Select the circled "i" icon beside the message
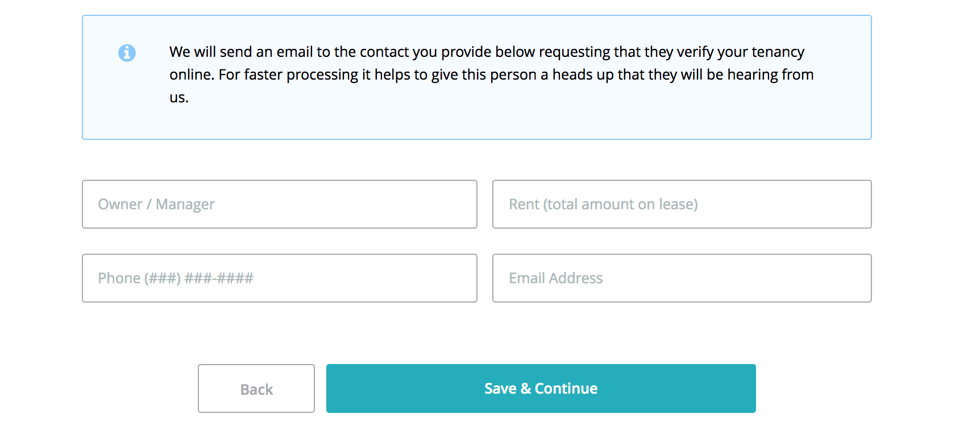The width and height of the screenshot is (980, 430). (127, 53)
